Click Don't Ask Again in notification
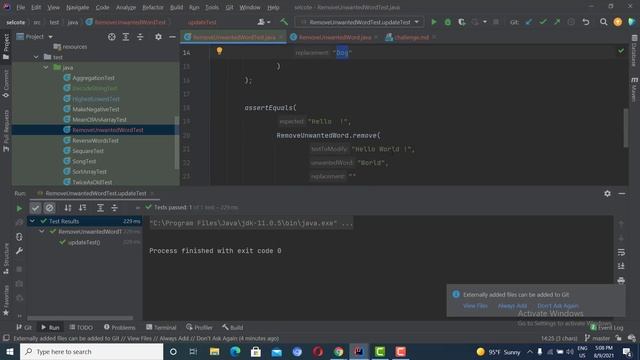This screenshot has height=360, width=640. click(558, 306)
